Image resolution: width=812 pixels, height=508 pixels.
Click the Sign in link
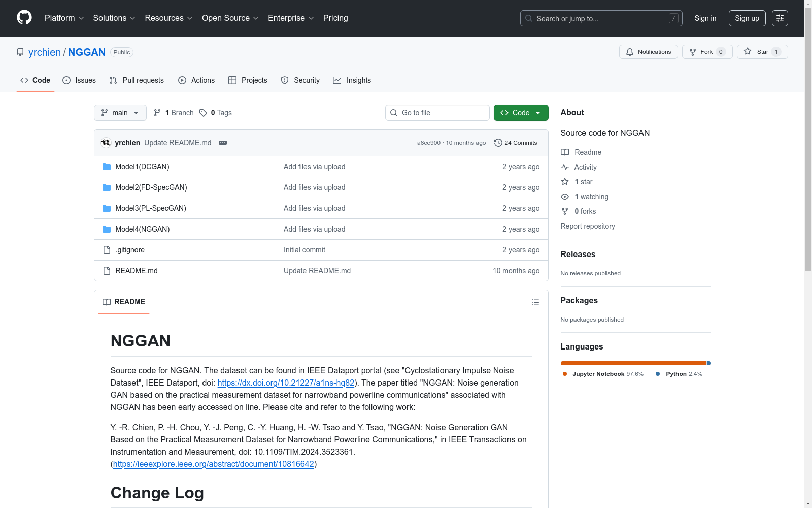click(705, 18)
